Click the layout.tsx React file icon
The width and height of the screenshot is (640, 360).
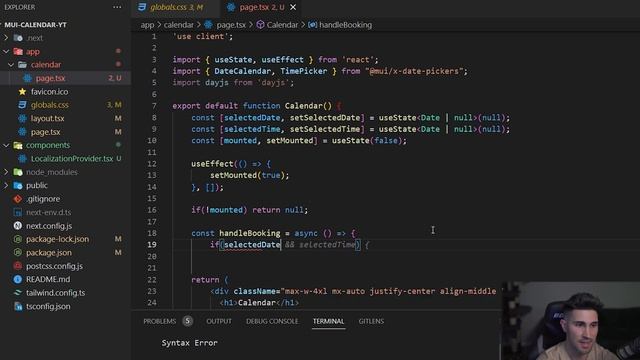coord(22,118)
